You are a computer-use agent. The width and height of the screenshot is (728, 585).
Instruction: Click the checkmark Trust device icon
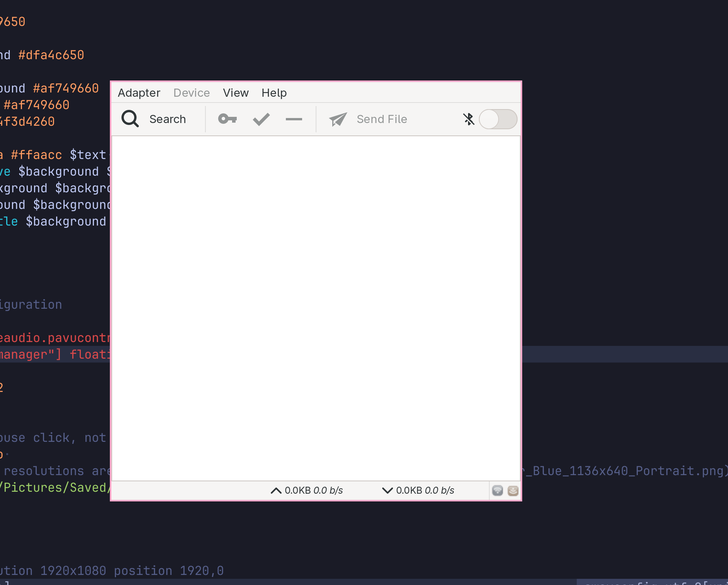pyautogui.click(x=261, y=119)
